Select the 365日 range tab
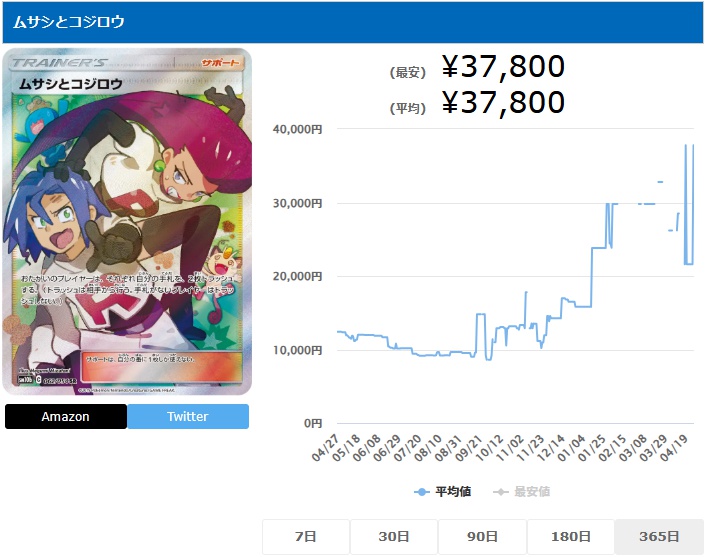 click(x=659, y=536)
